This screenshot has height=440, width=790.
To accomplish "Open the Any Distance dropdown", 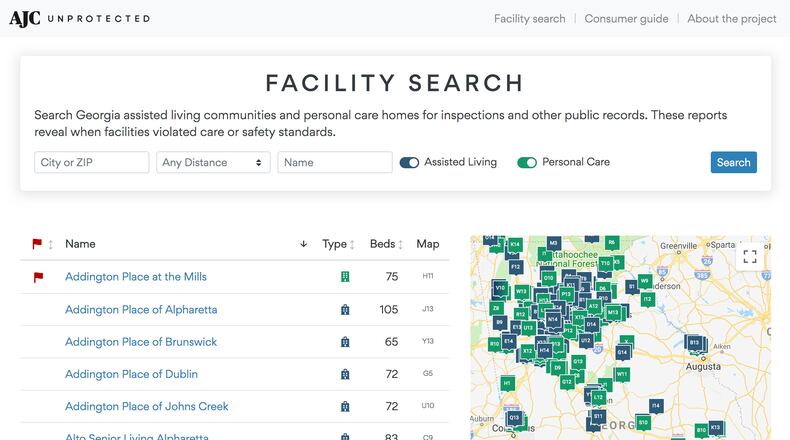I will (213, 162).
